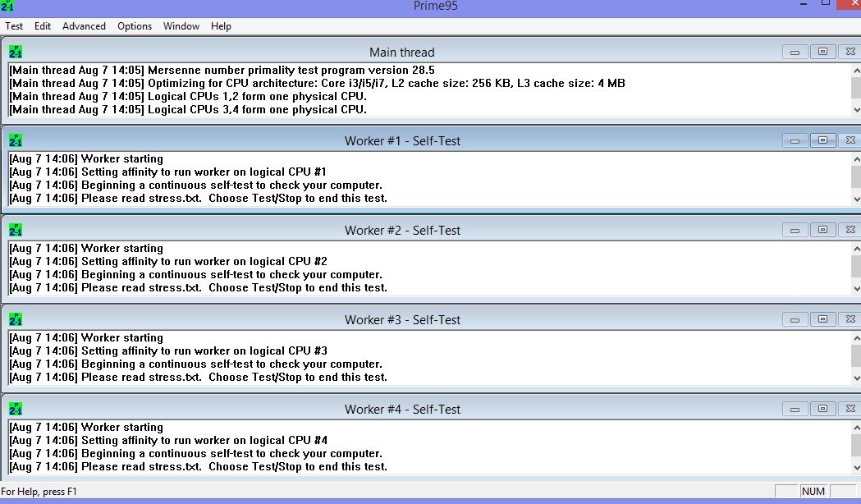
Task: Click scroll-up arrow in Worker #2 window
Action: click(x=856, y=249)
